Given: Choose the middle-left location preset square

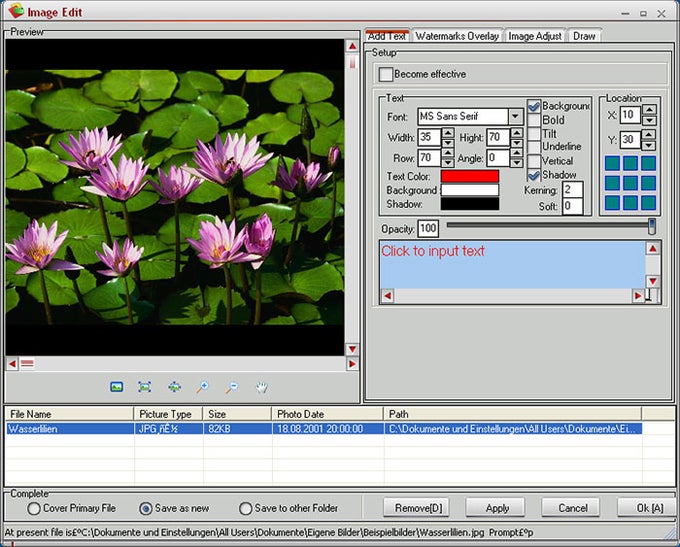Looking at the screenshot, I should tap(612, 183).
